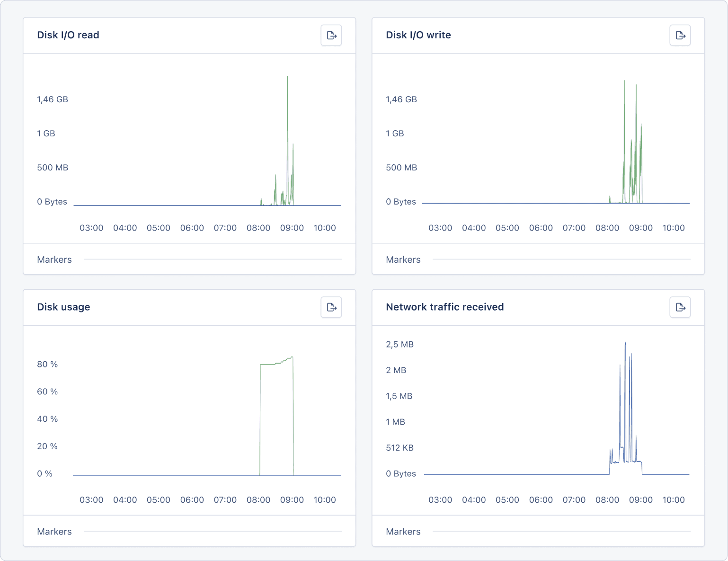Click the 03:00 tick in Disk I/O read
The height and width of the screenshot is (561, 728).
(x=91, y=228)
